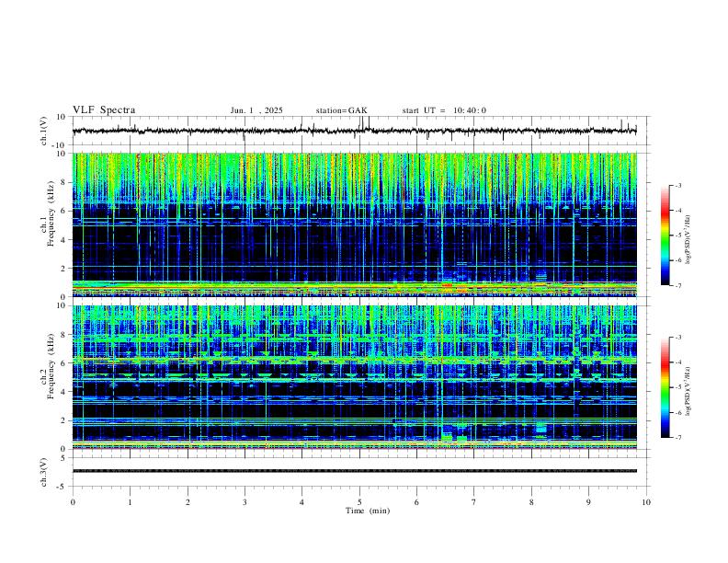
Task: Click the log(PSD) label beside ch.2 color bar
Action: (x=688, y=391)
